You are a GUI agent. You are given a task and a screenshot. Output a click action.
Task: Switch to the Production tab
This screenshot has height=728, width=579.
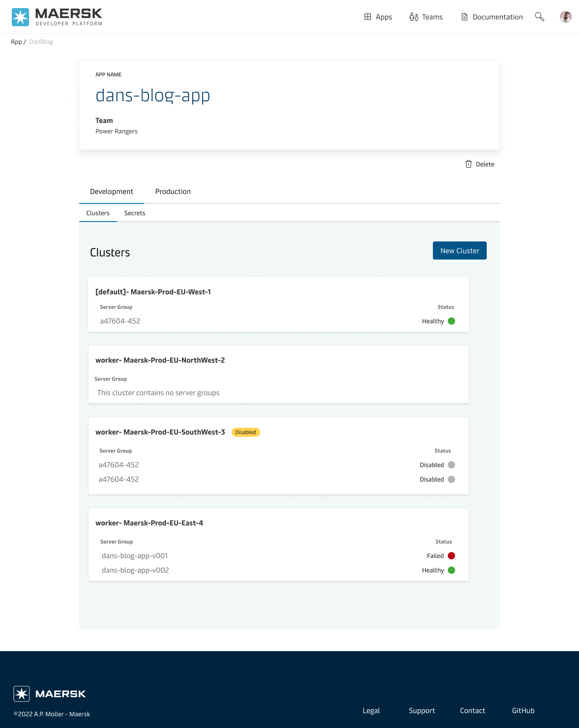(x=173, y=192)
